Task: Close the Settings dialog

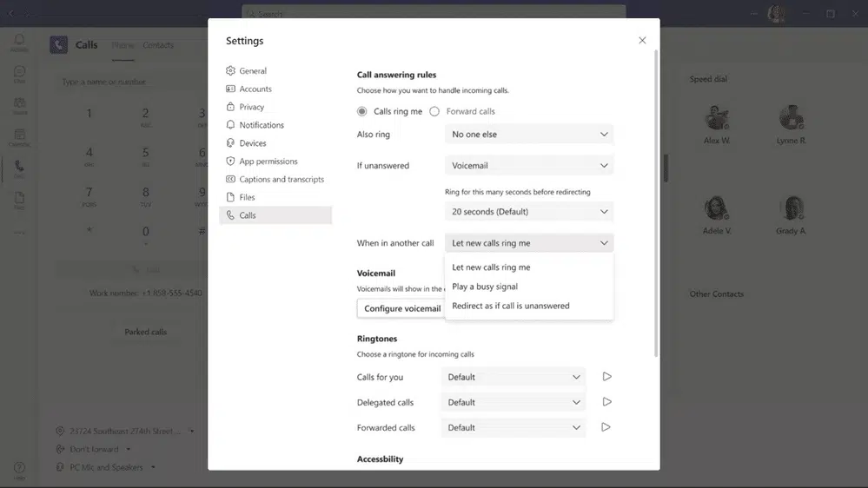Action: click(x=642, y=41)
